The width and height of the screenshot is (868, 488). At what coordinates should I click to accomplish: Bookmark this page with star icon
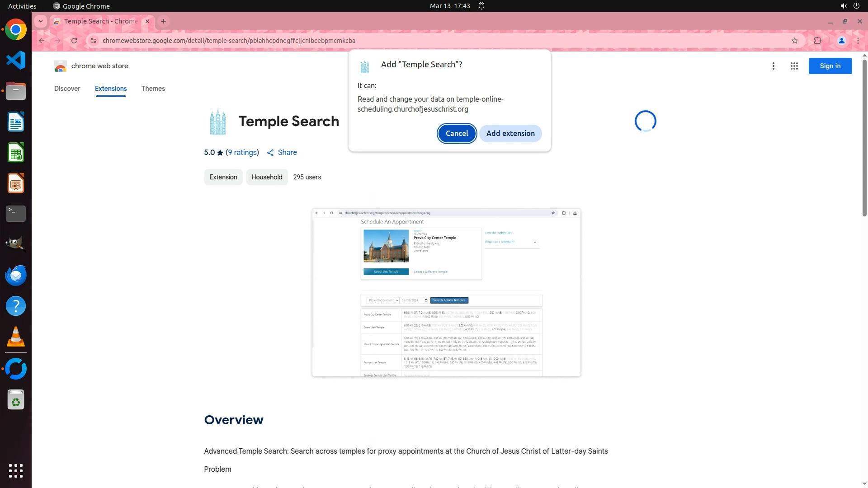[x=795, y=41]
